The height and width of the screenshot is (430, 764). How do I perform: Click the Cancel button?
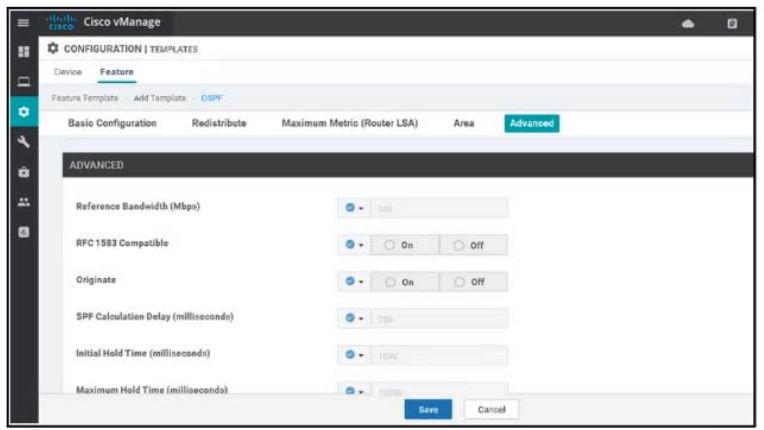pyautogui.click(x=491, y=410)
